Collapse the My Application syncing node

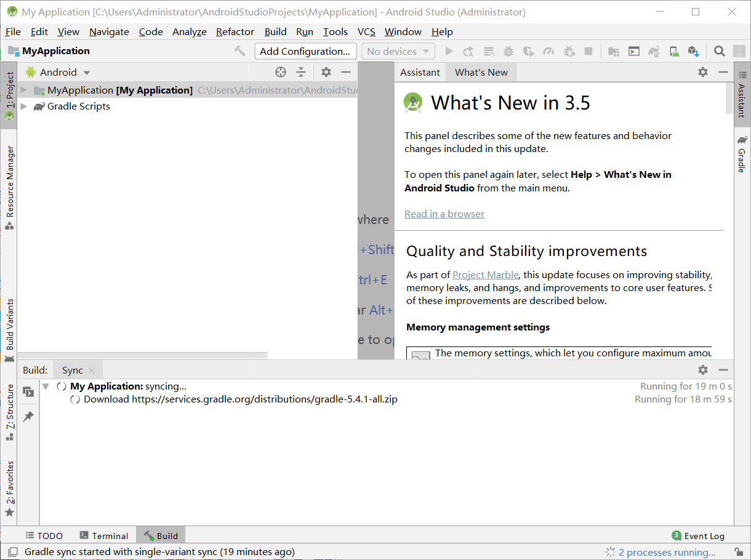[46, 386]
